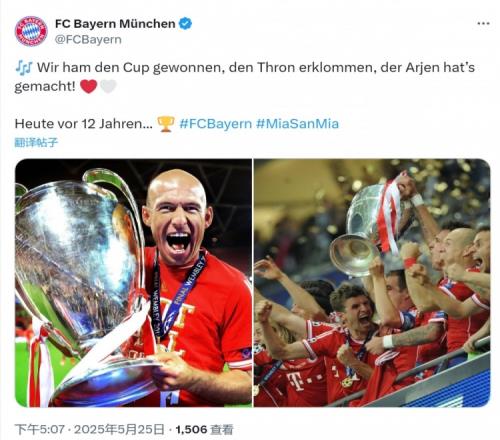Viewport: 500px width, 440px height.
Task: Click the music notes emoji
Action: pos(24,67)
